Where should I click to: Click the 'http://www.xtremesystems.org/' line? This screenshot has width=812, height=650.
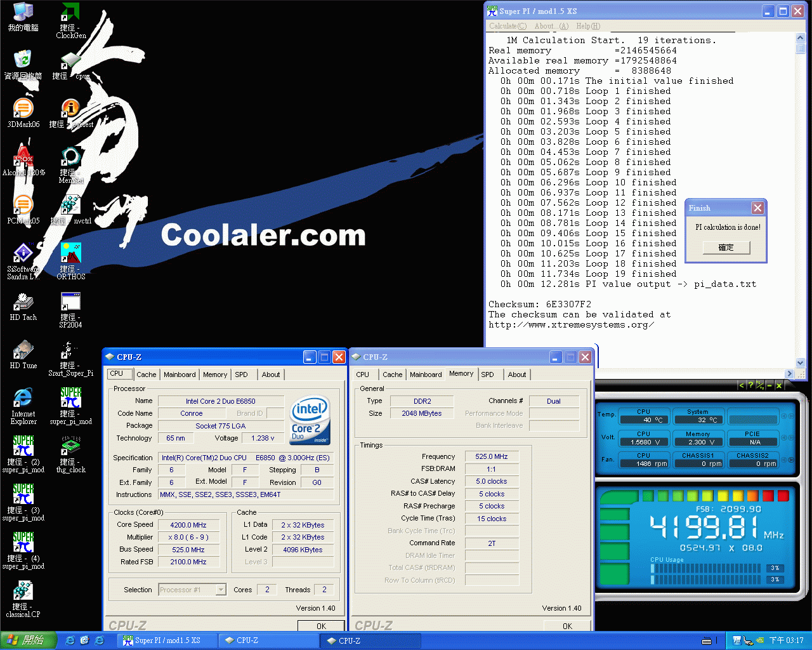click(x=571, y=324)
